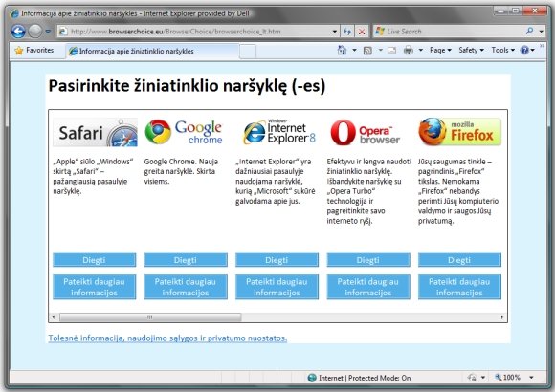Click the Refresh page icon

click(347, 32)
